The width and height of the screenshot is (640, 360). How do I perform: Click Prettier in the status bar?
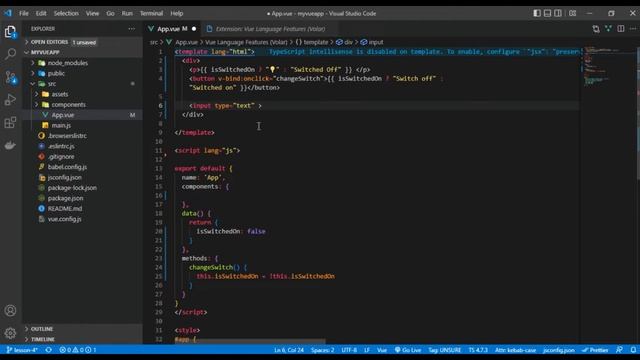tap(595, 350)
